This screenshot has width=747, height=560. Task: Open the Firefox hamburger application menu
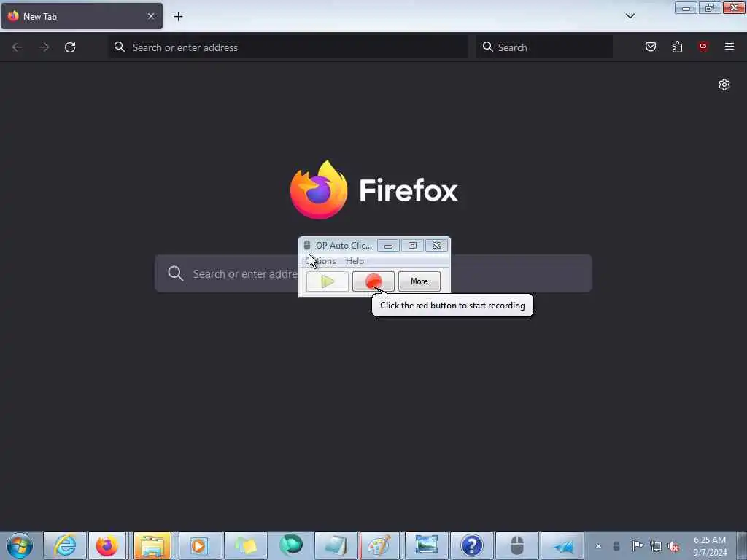[x=729, y=47]
